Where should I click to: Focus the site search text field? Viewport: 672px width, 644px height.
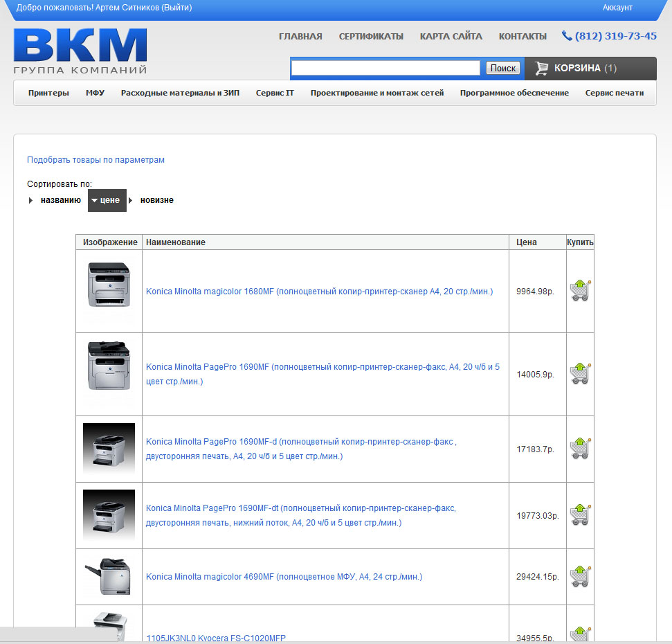point(385,68)
